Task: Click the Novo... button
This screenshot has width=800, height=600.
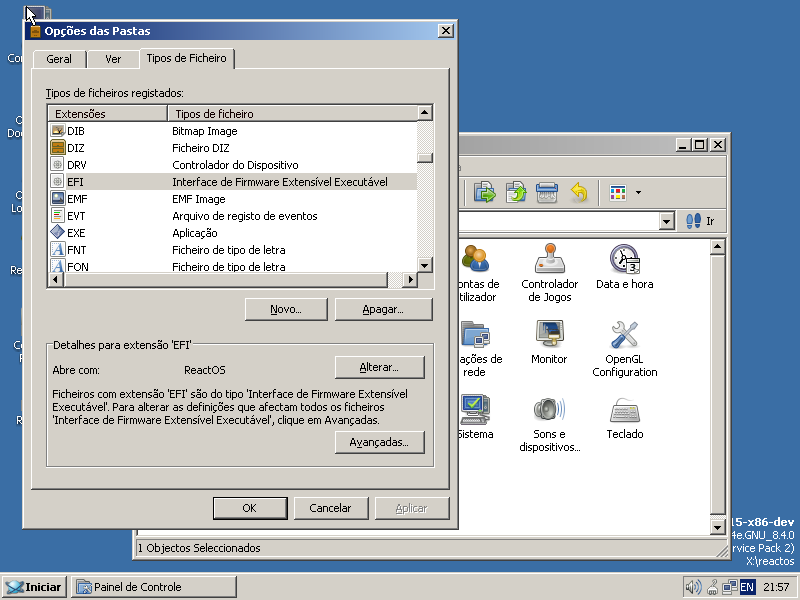Action: click(x=285, y=309)
